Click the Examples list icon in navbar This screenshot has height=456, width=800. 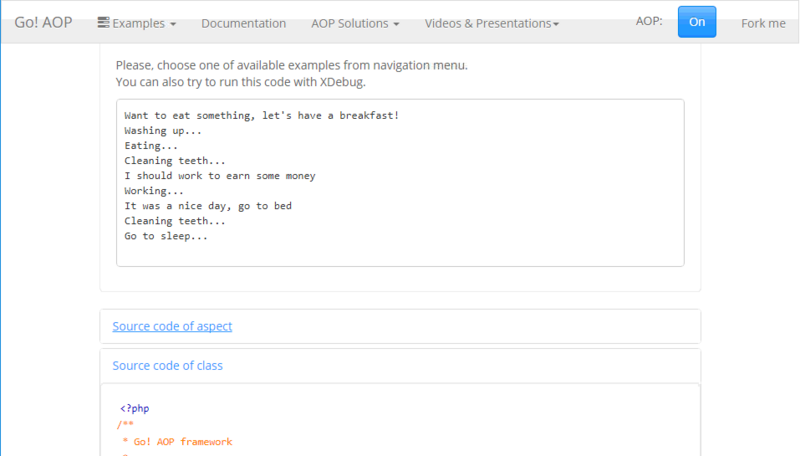tap(103, 22)
